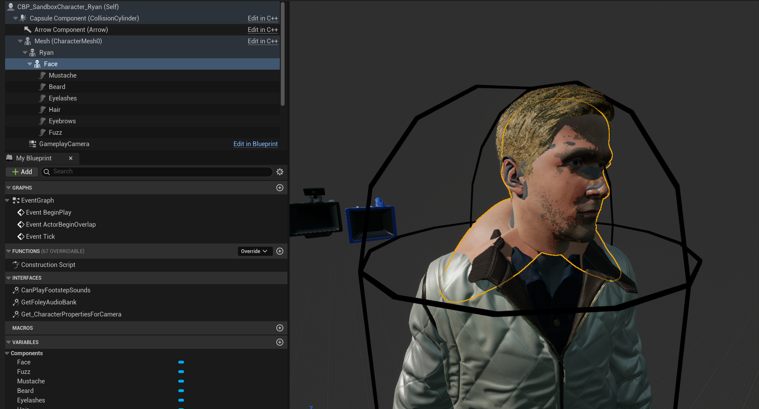Collapse the VARIABLES section

point(8,342)
